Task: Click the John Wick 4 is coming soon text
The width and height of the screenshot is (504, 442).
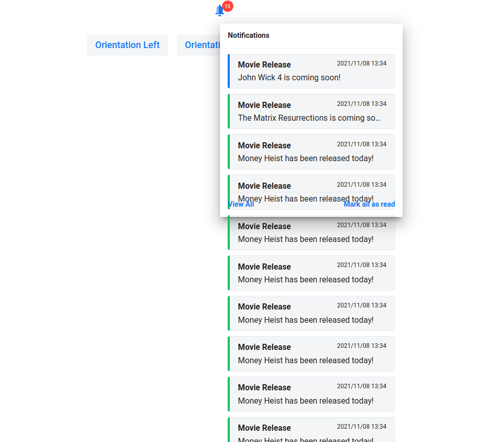Action: pos(289,78)
